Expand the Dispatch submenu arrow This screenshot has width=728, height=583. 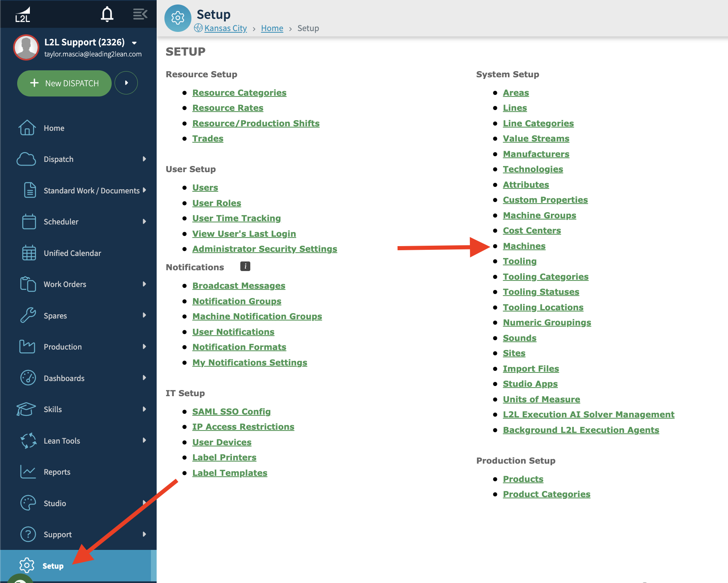tap(144, 159)
